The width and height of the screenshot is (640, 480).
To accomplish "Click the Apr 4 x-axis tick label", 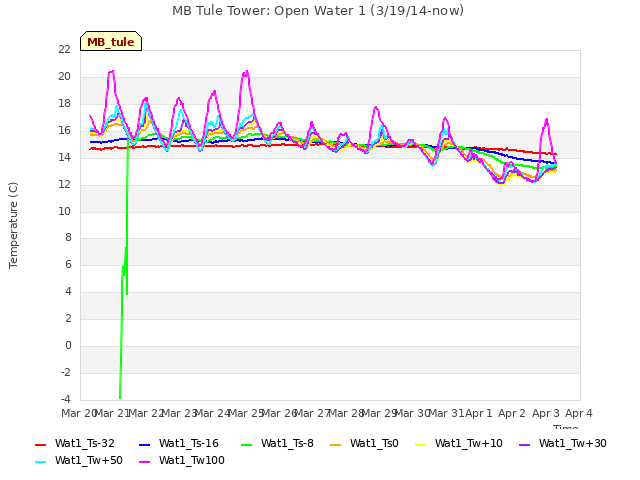I will 579,413.
